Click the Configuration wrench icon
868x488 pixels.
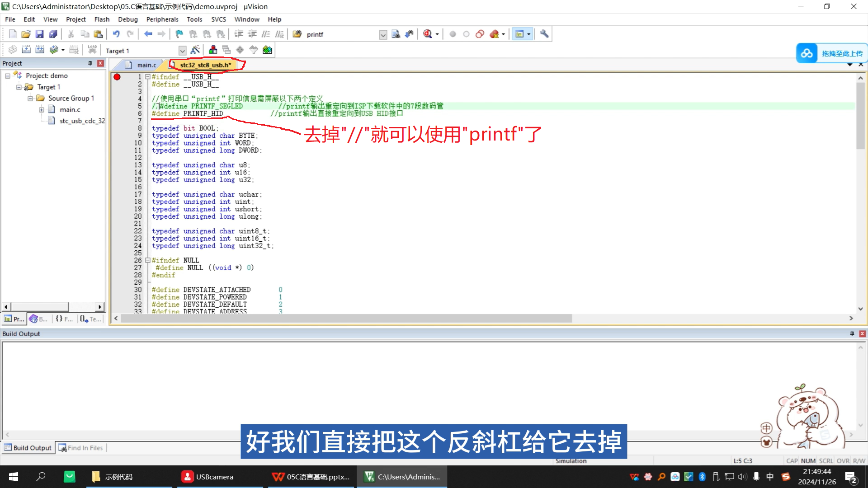pyautogui.click(x=544, y=34)
